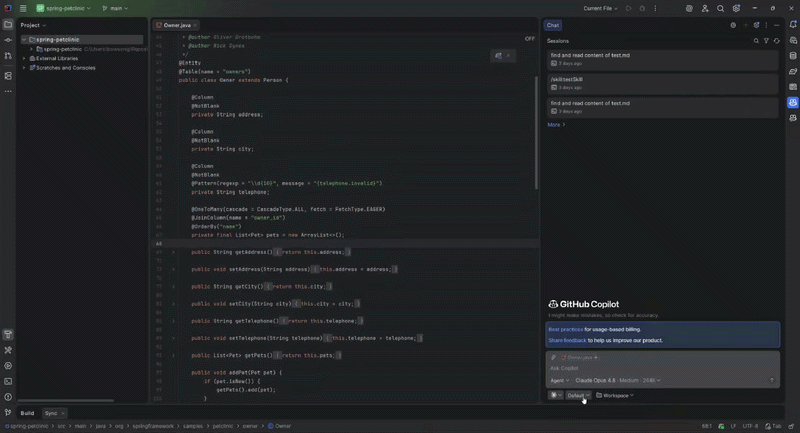Select the Build tab at bottom
800x433 pixels.
tap(27, 413)
